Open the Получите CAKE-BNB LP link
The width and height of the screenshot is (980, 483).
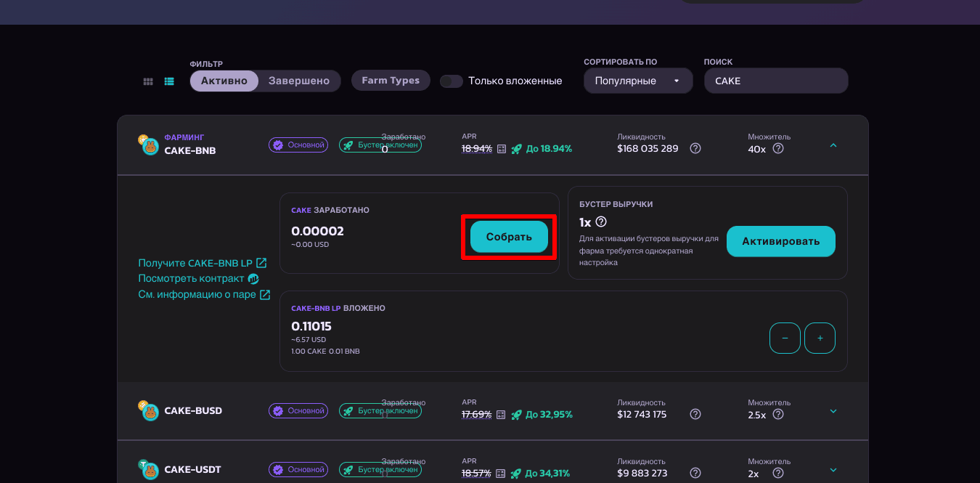(x=203, y=263)
